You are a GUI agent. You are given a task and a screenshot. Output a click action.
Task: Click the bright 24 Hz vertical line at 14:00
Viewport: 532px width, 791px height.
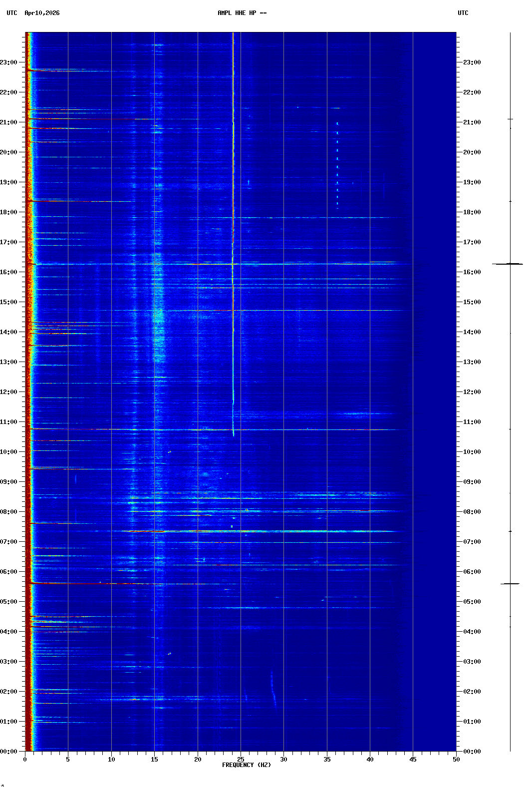233,332
